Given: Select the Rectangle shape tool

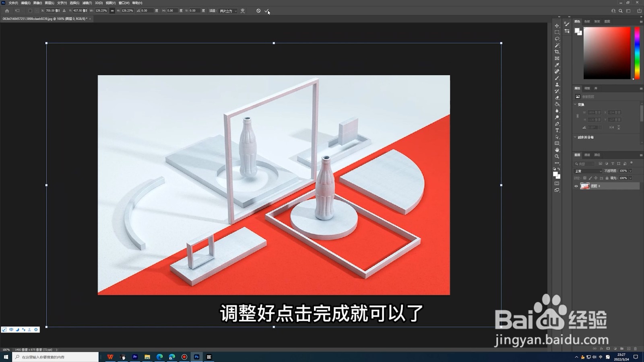Looking at the screenshot, I should (557, 143).
